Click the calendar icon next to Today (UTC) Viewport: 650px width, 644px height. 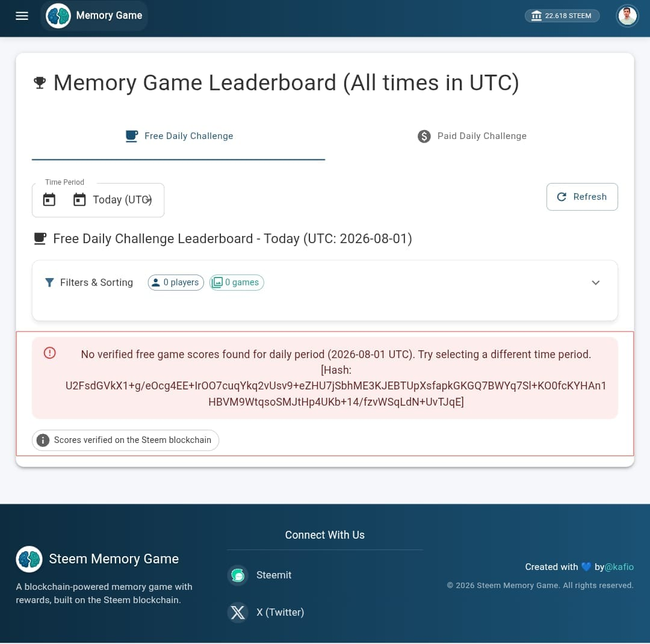click(79, 199)
